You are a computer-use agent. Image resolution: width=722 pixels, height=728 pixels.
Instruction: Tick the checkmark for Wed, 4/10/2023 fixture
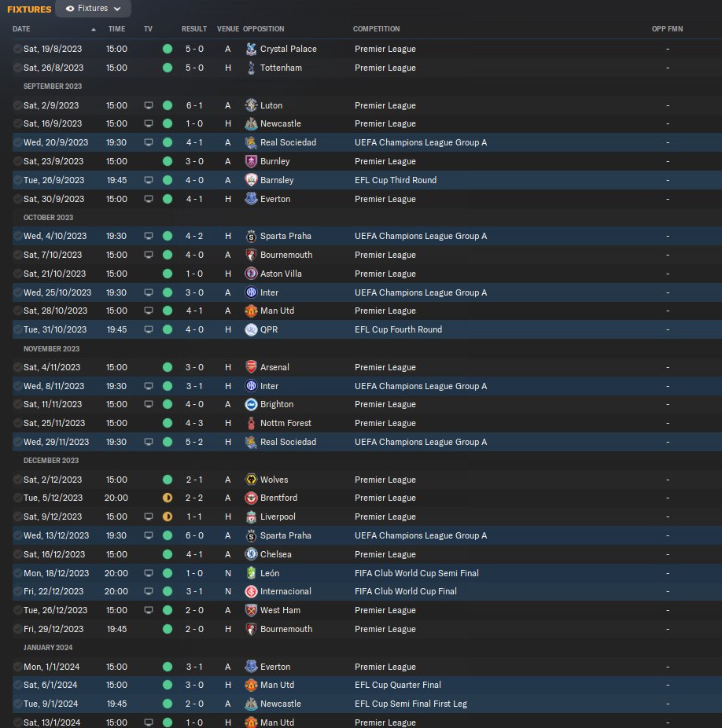pos(17,236)
